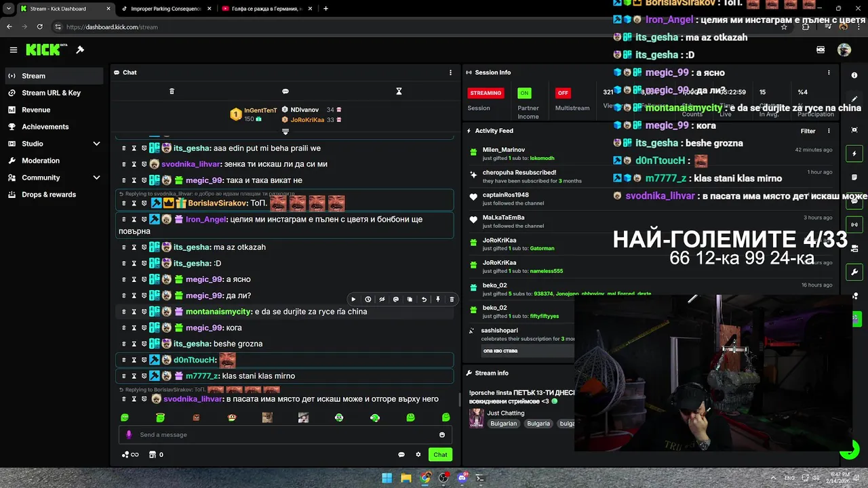Select Stream in the sidebar
Viewport: 868px width, 488px height.
(54, 76)
